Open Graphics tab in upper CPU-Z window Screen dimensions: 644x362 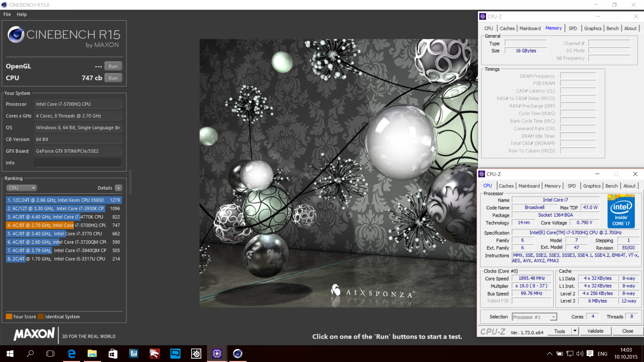[x=593, y=28]
